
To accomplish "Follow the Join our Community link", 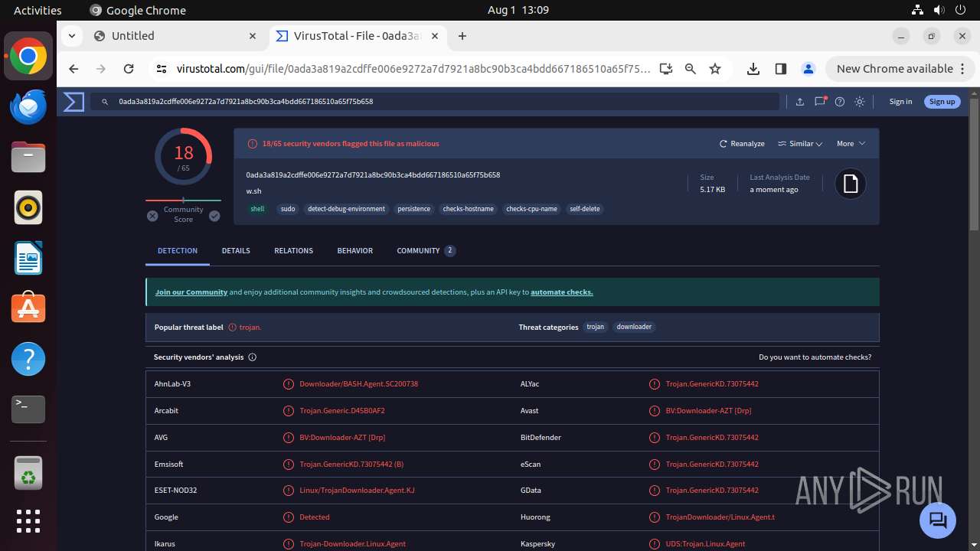I will (191, 292).
